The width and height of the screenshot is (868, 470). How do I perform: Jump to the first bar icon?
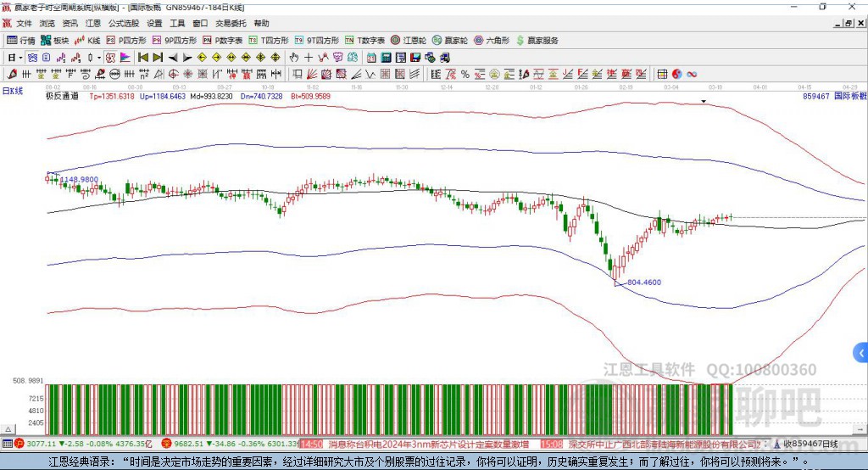(142, 58)
